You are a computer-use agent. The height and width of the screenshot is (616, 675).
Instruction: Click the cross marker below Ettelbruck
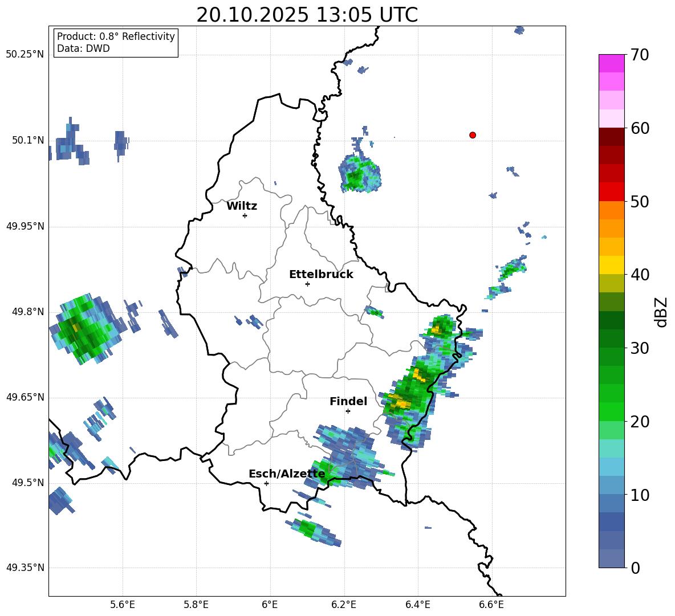tap(307, 284)
